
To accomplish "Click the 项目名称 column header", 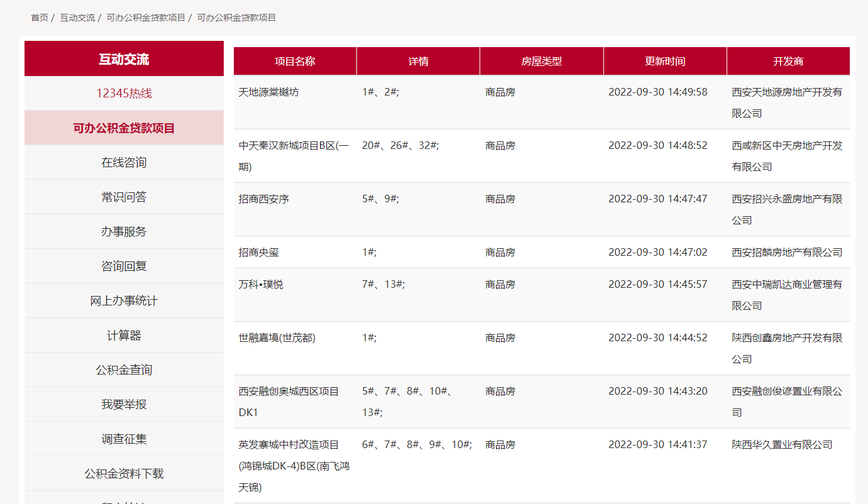I will [x=295, y=62].
